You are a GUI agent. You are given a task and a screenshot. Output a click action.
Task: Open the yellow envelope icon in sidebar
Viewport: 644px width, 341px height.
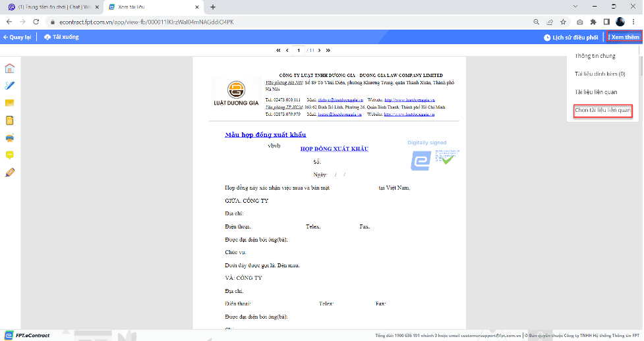10,103
